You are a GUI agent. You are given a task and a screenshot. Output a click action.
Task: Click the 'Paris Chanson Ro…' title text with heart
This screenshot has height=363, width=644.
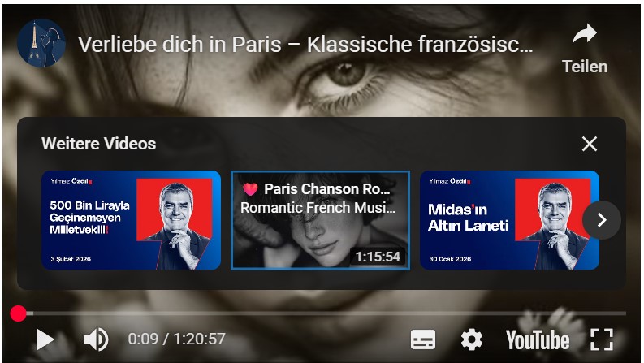(x=316, y=189)
